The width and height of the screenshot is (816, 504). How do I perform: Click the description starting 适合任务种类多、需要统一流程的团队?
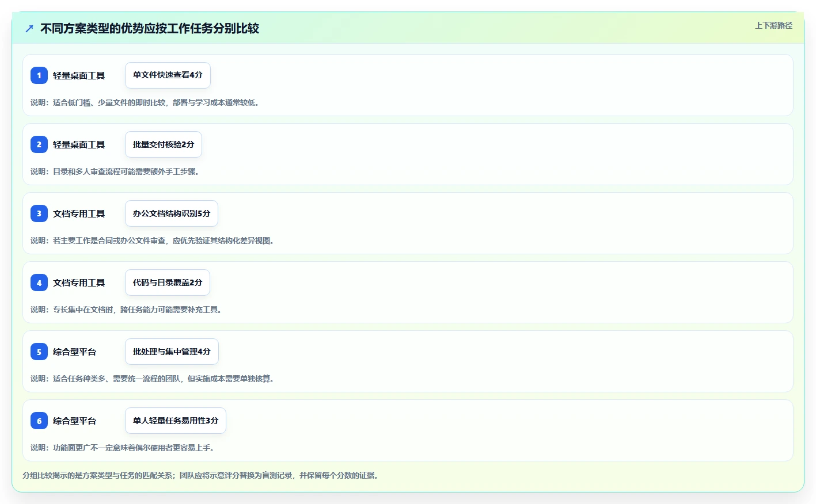coord(154,379)
